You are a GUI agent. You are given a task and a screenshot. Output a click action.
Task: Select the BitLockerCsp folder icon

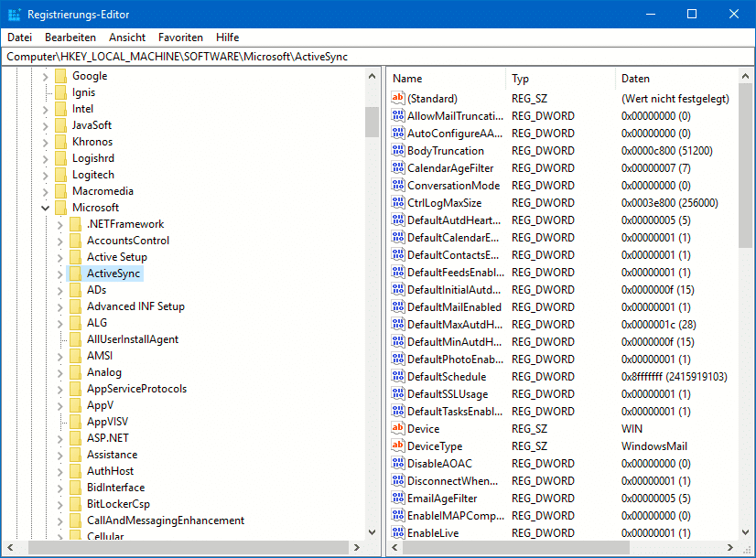pyautogui.click(x=75, y=504)
